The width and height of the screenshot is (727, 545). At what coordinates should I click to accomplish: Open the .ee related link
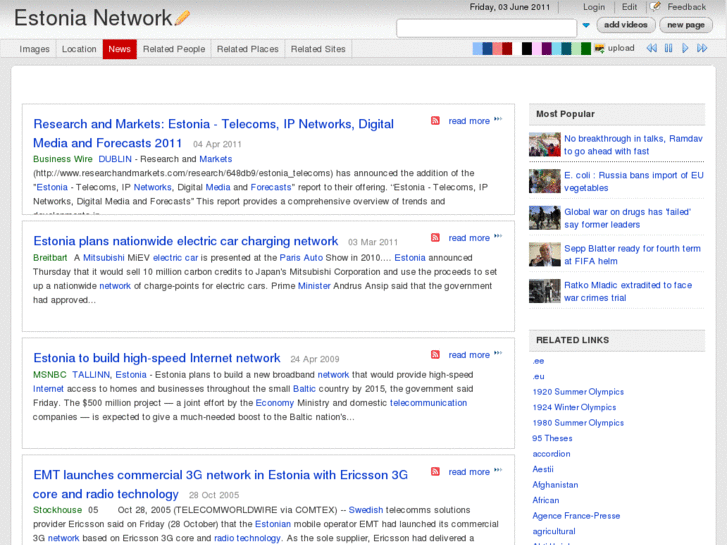coord(538,361)
